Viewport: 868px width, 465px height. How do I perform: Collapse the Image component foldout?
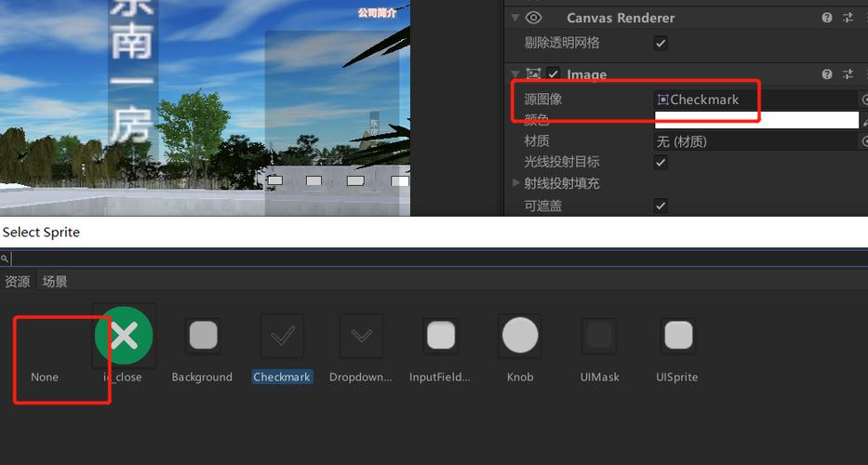coord(515,73)
